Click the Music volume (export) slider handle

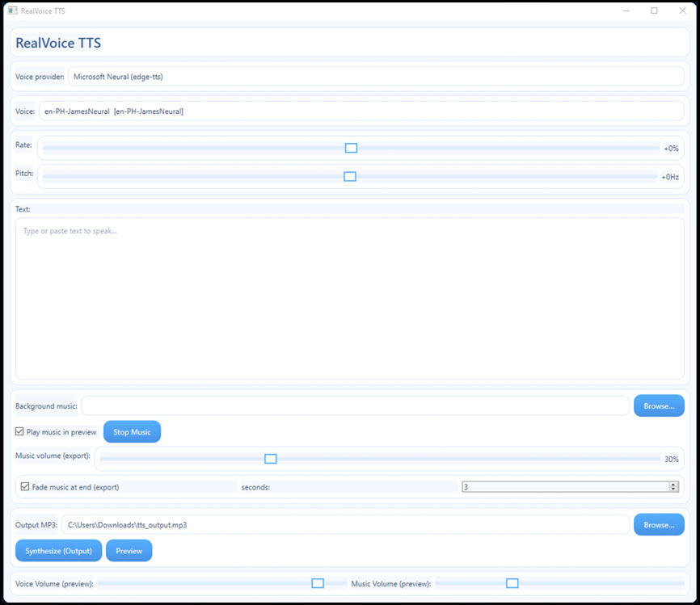pos(271,459)
